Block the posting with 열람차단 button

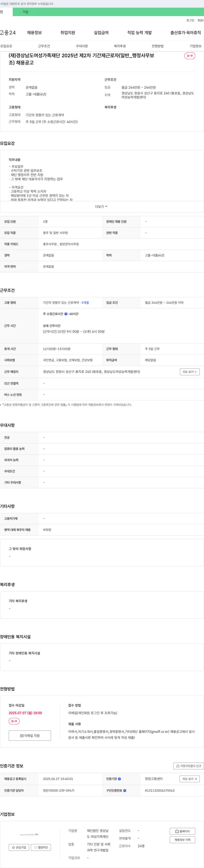click(41, 847)
